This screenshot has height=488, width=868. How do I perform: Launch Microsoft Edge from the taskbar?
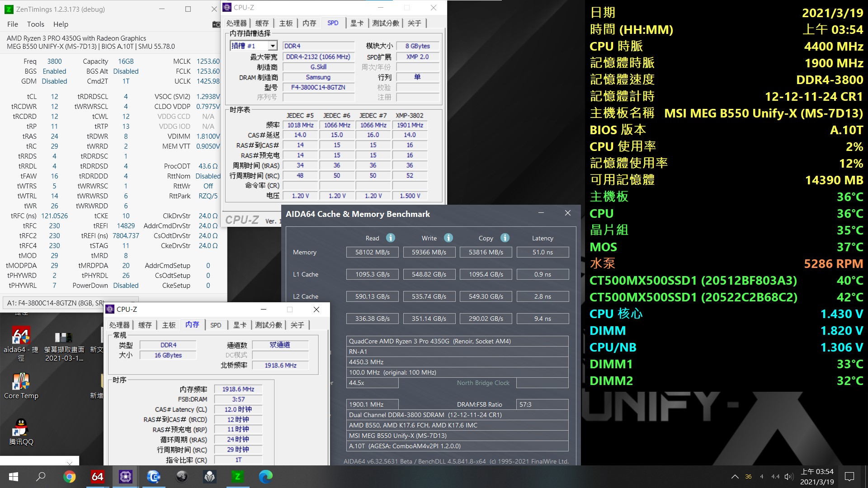tap(266, 477)
